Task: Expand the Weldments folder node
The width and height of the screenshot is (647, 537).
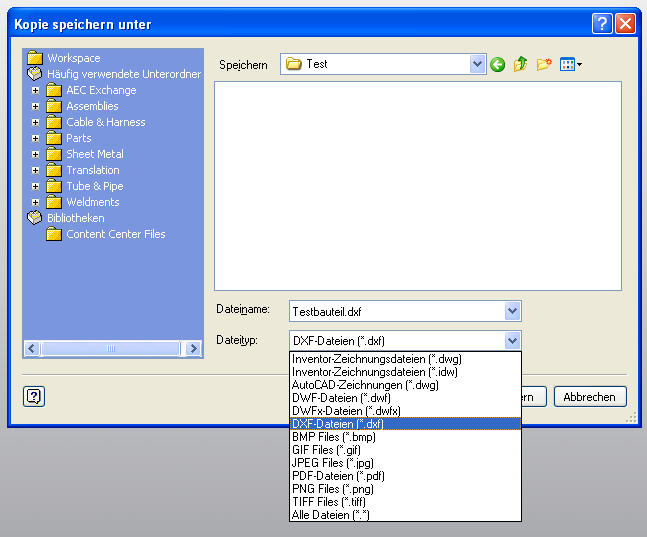Action: pos(36,202)
